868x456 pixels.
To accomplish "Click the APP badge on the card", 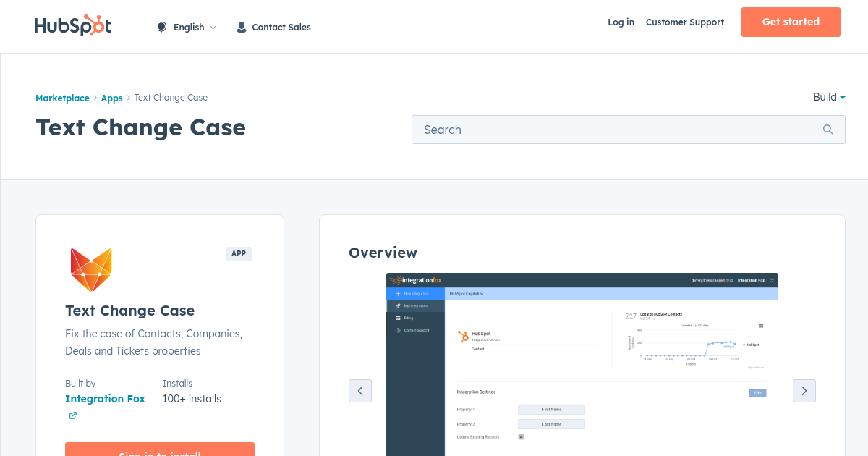I will click(239, 254).
